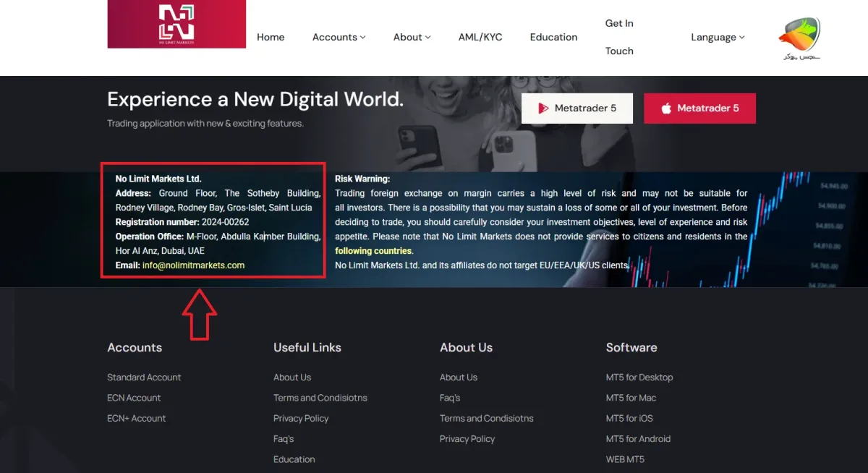The height and width of the screenshot is (473, 868).
Task: Click the info@nolimitmarkets.com email link
Action: 193,265
